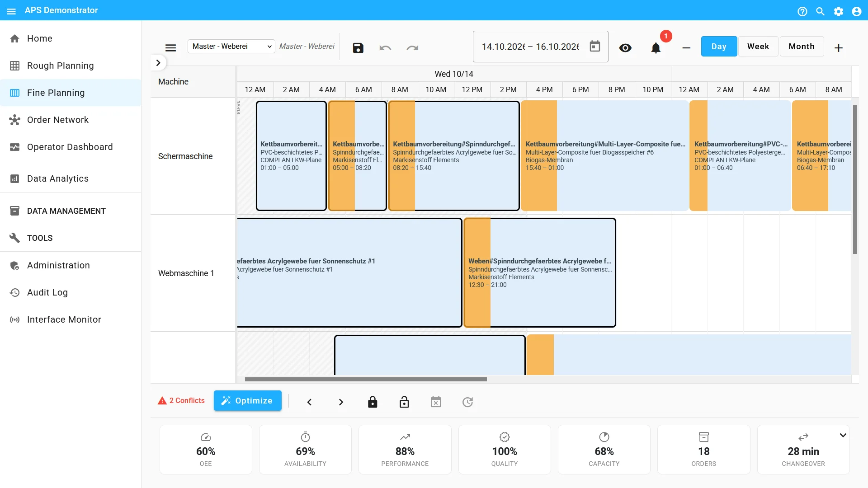This screenshot has height=488, width=868.
Task: Switch to Week view
Action: pos(758,47)
